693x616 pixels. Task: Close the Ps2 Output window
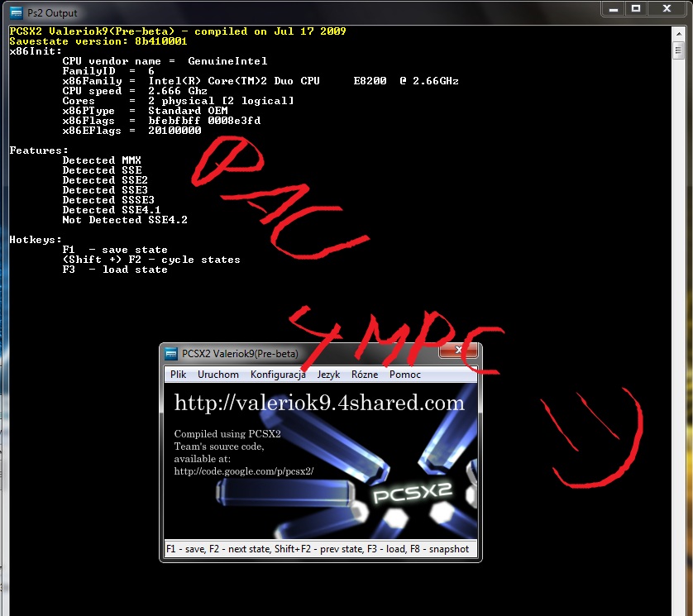(667, 9)
